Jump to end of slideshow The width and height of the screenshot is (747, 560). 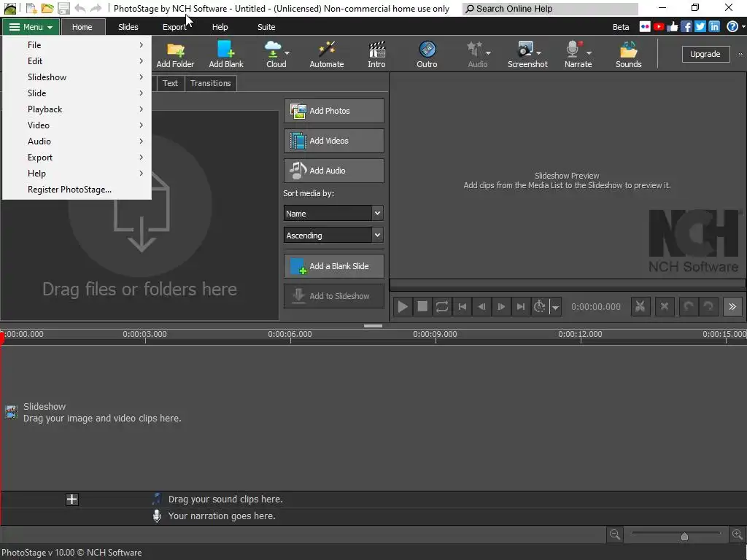(x=521, y=307)
